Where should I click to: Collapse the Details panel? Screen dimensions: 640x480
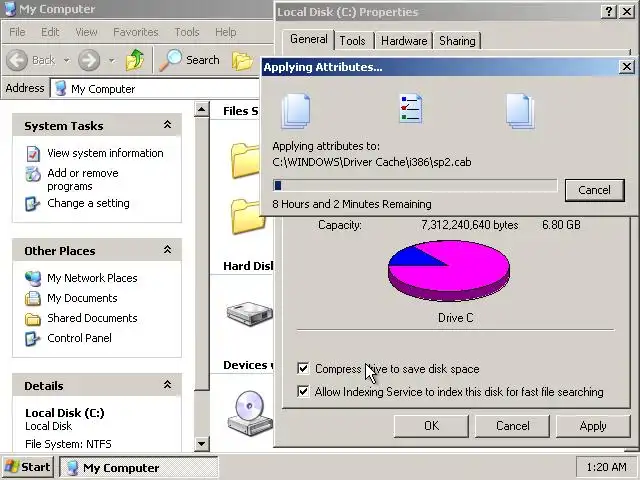(167, 385)
